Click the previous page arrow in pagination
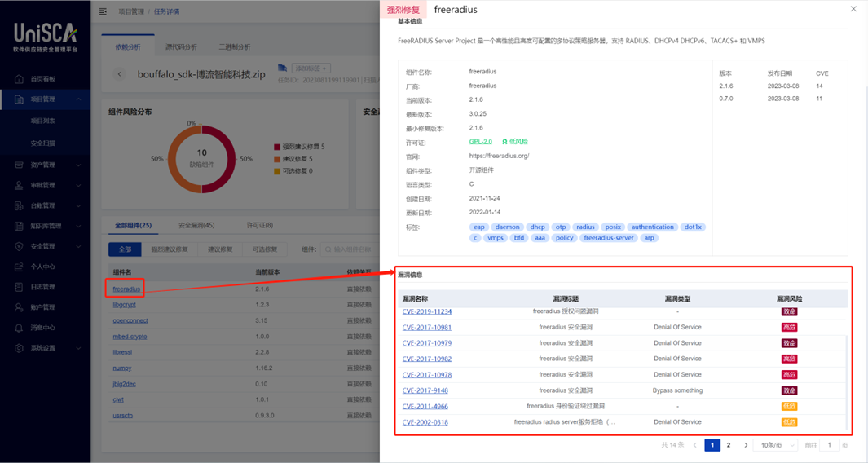This screenshot has width=868, height=463. click(x=694, y=445)
